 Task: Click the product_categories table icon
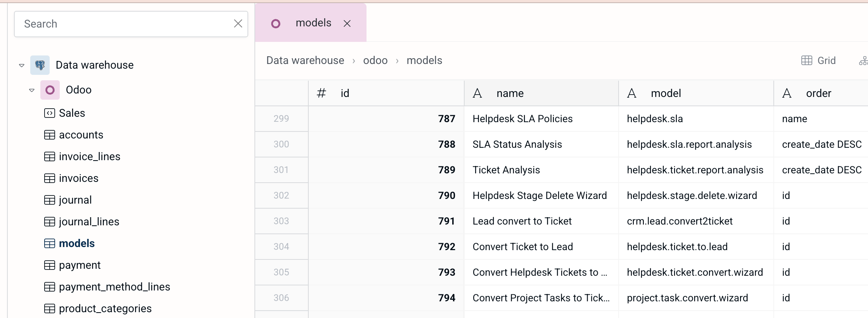[50, 309]
